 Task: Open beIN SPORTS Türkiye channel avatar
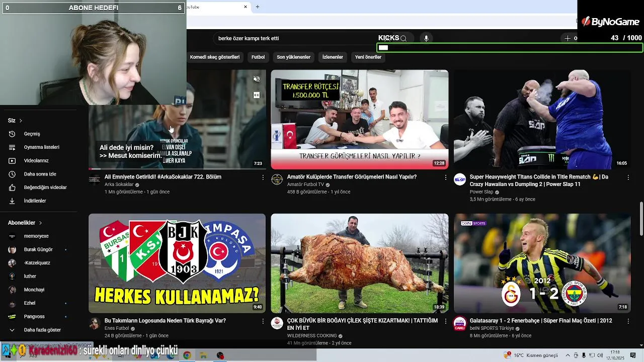point(460,323)
